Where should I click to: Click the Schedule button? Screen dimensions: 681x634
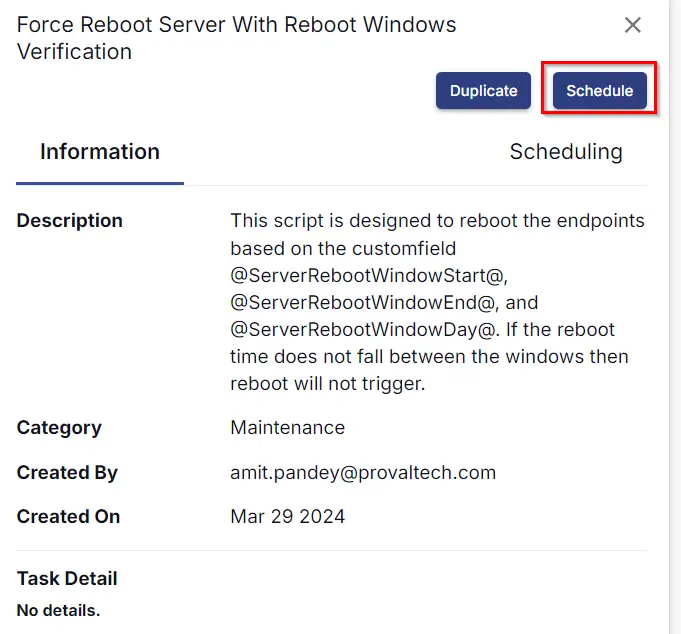pyautogui.click(x=600, y=91)
